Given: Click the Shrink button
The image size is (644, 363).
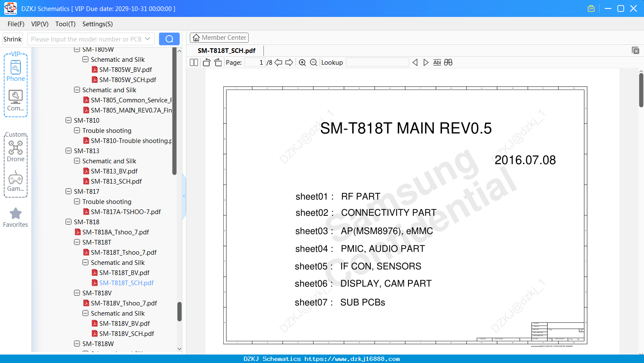Looking at the screenshot, I should coord(13,39).
